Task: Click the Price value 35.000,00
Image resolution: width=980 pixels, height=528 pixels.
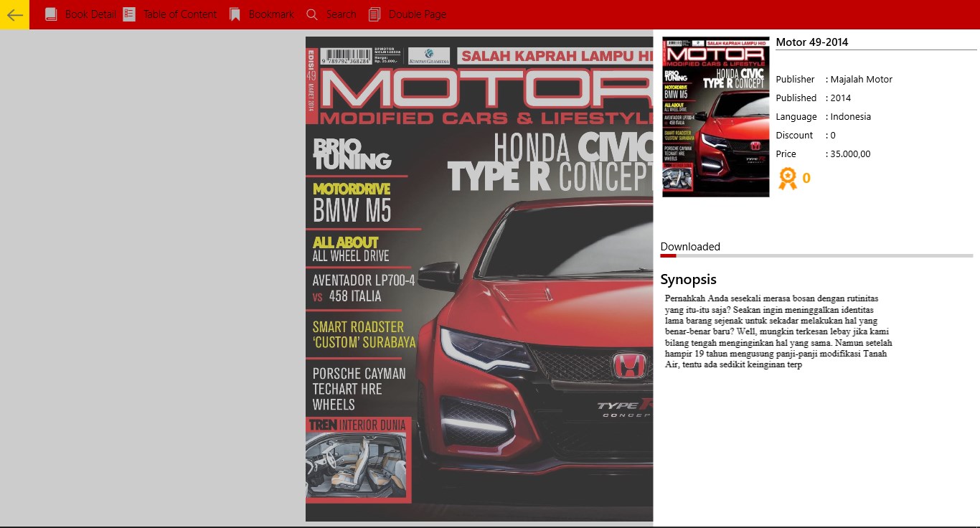Action: pyautogui.click(x=850, y=154)
